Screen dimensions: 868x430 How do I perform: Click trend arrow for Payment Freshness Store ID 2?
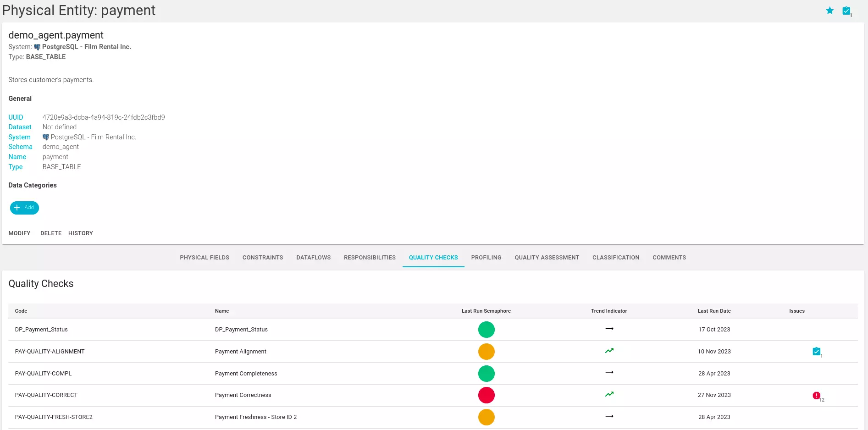pos(609,416)
